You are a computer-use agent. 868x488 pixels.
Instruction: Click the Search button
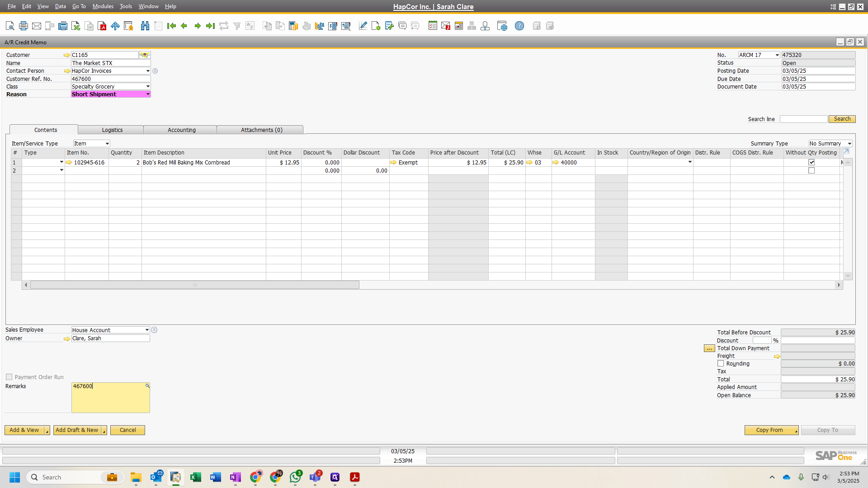[x=842, y=119]
